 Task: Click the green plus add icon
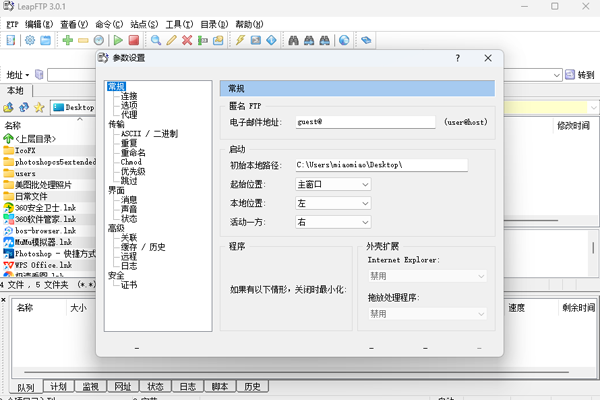point(67,40)
